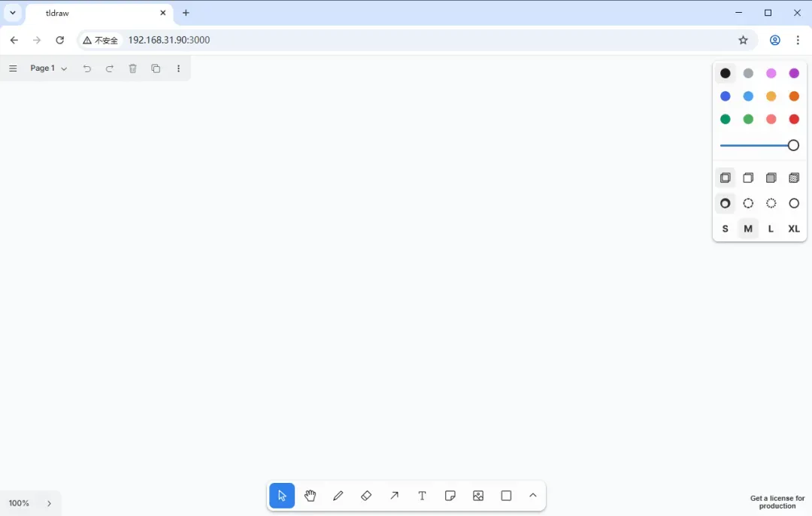Pick the red color swatch
Screen dimensions: 812x516
pyautogui.click(x=794, y=119)
